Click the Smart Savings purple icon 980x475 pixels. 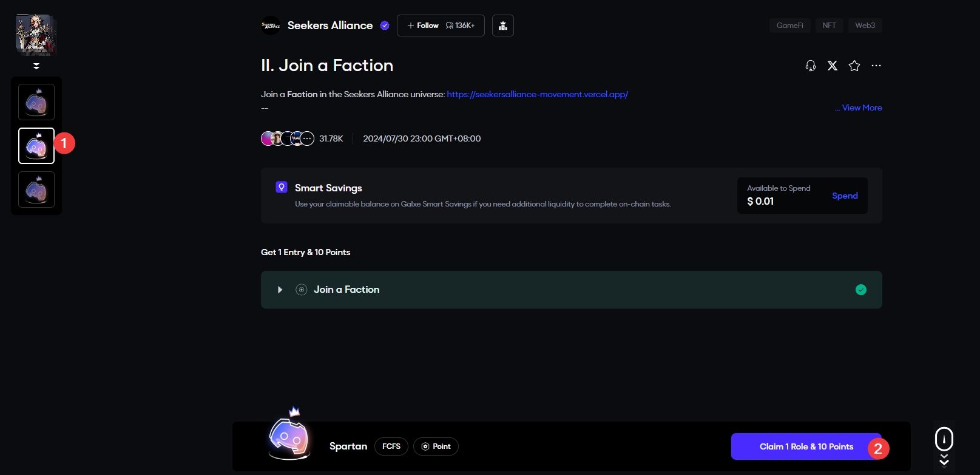point(282,187)
